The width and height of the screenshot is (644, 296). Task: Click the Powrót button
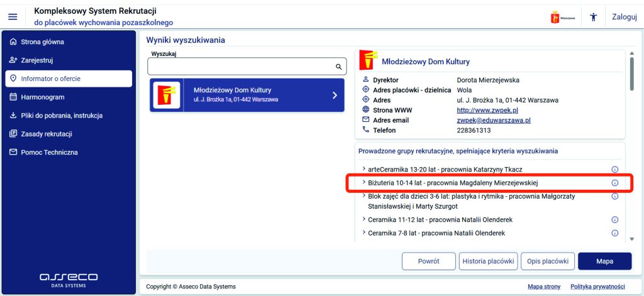tap(429, 261)
